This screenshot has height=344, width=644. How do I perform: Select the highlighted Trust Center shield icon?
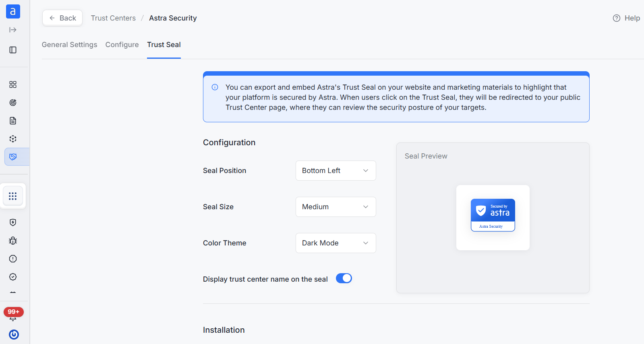point(13,157)
